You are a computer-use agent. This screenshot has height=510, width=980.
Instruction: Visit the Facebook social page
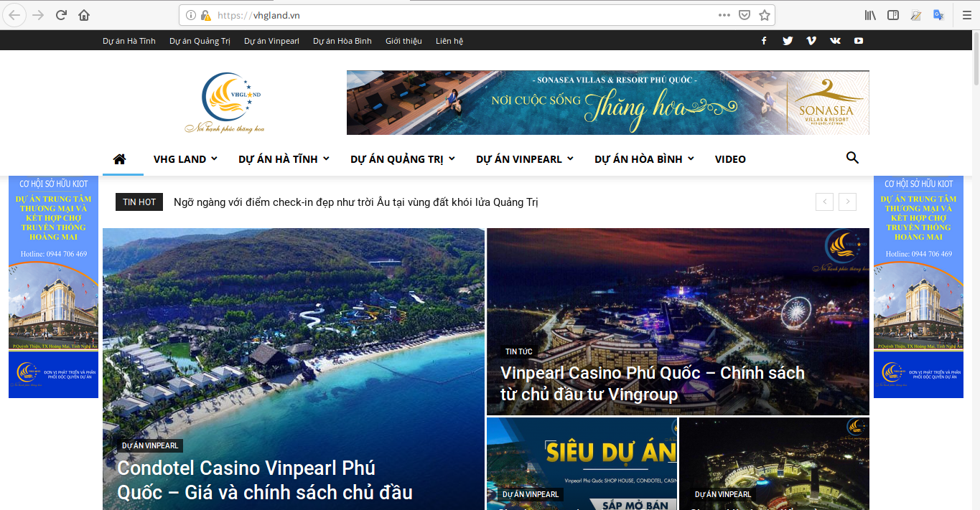pos(764,41)
